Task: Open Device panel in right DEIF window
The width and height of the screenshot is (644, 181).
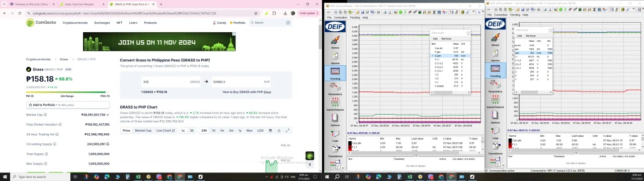Action: click(x=495, y=40)
